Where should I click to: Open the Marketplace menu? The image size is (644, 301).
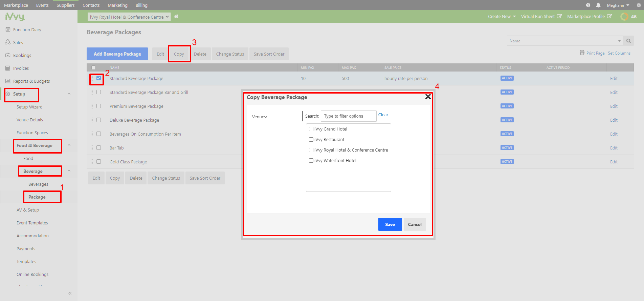click(16, 5)
